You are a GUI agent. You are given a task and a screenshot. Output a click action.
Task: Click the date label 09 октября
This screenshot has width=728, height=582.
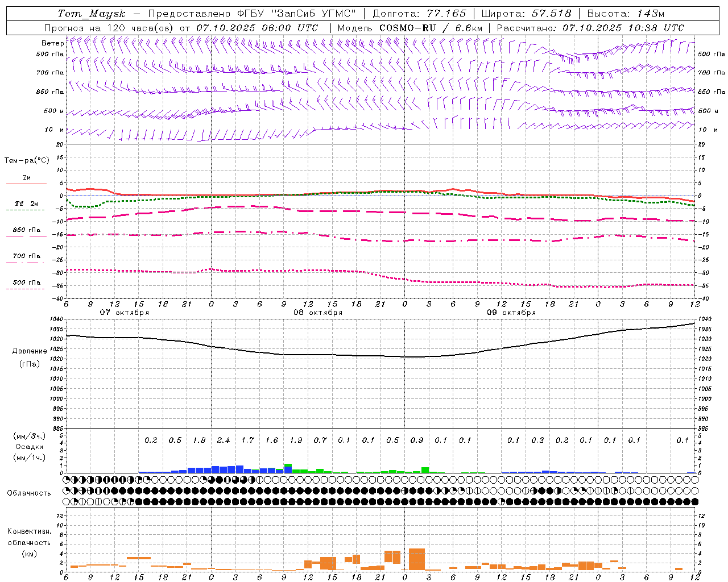511,313
